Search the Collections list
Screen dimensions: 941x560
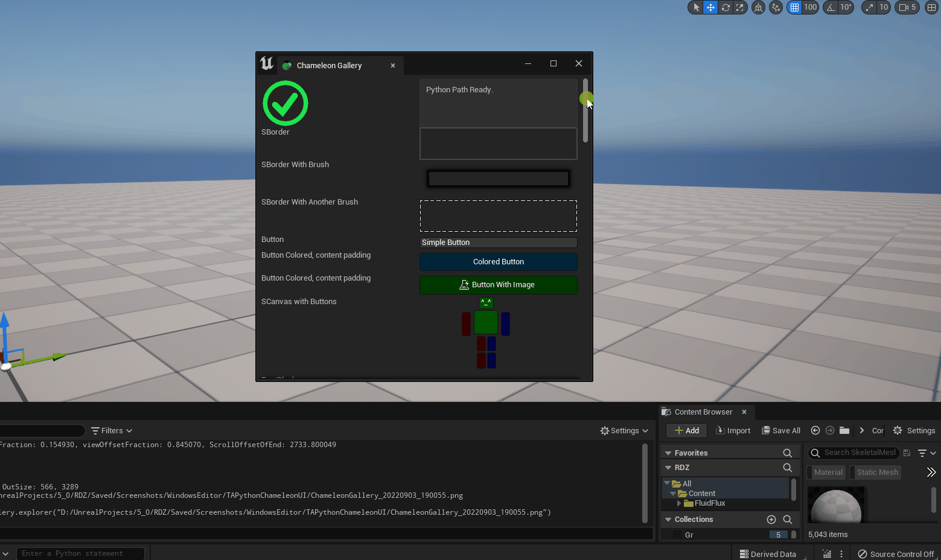click(x=787, y=520)
